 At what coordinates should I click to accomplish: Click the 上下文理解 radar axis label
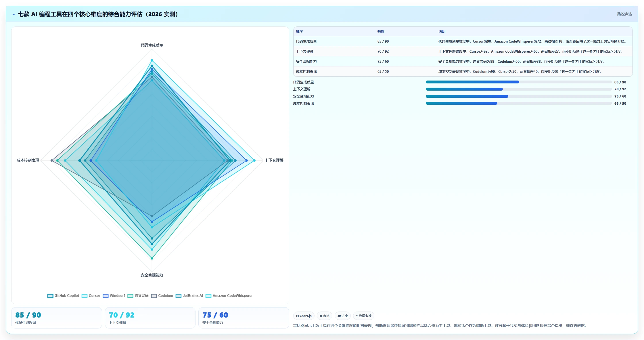point(274,160)
